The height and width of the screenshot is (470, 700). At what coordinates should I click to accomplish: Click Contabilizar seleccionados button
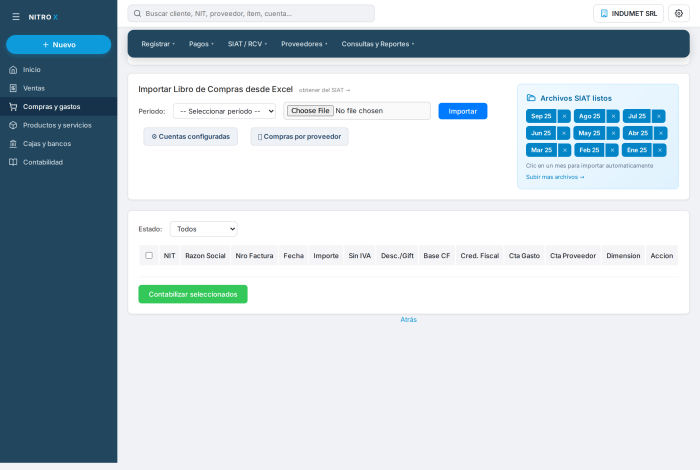click(x=193, y=294)
